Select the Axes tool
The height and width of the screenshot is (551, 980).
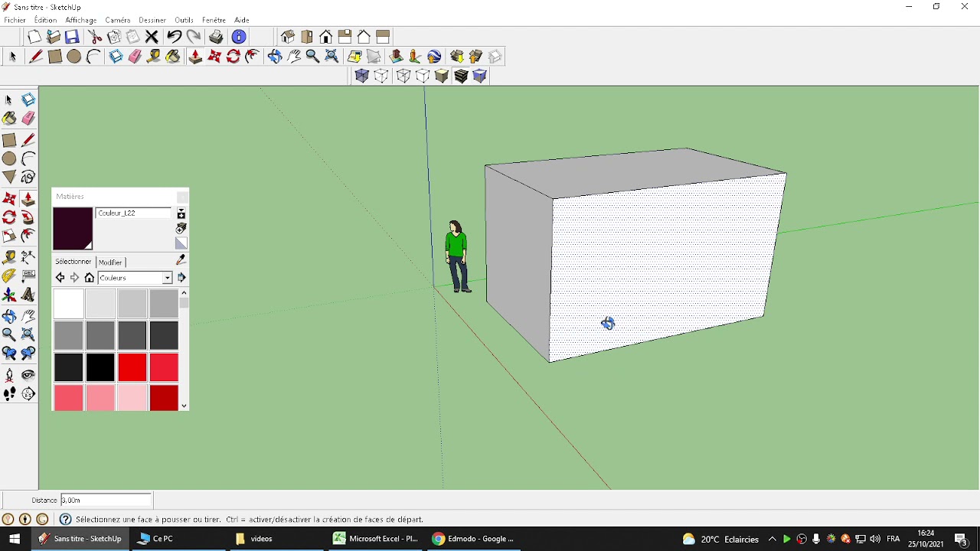[x=9, y=295]
